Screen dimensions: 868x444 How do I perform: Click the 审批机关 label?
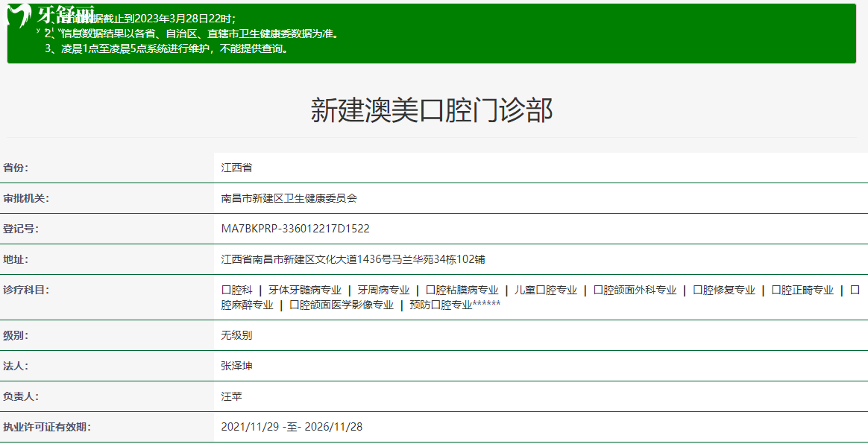pyautogui.click(x=26, y=198)
